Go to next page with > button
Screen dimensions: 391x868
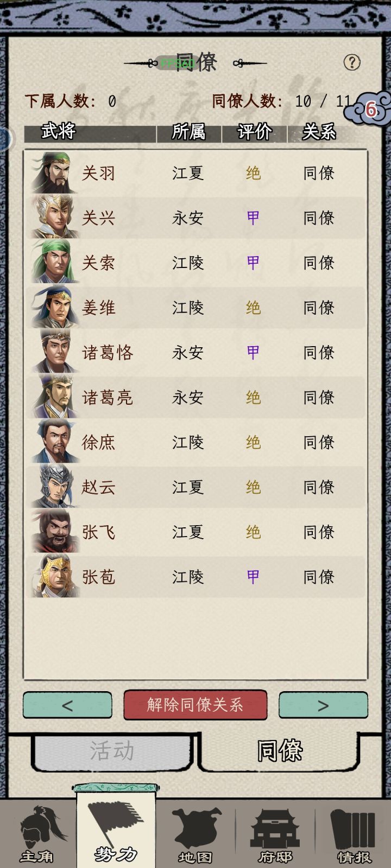[x=323, y=705]
